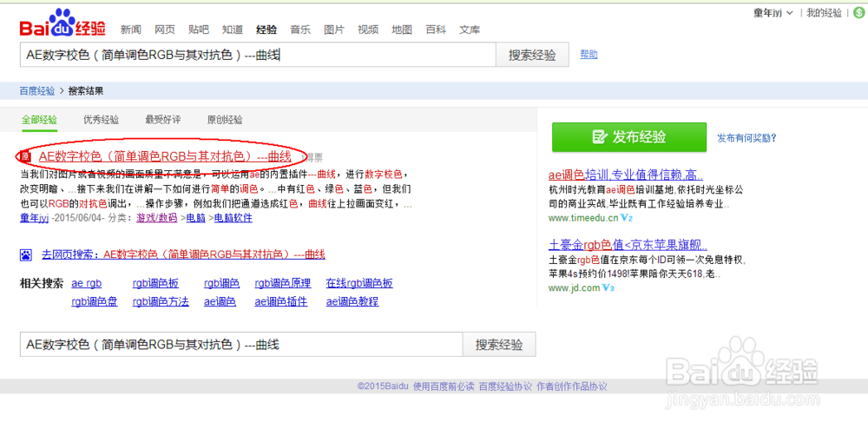Open the 童年jyj user dropdown

(773, 13)
